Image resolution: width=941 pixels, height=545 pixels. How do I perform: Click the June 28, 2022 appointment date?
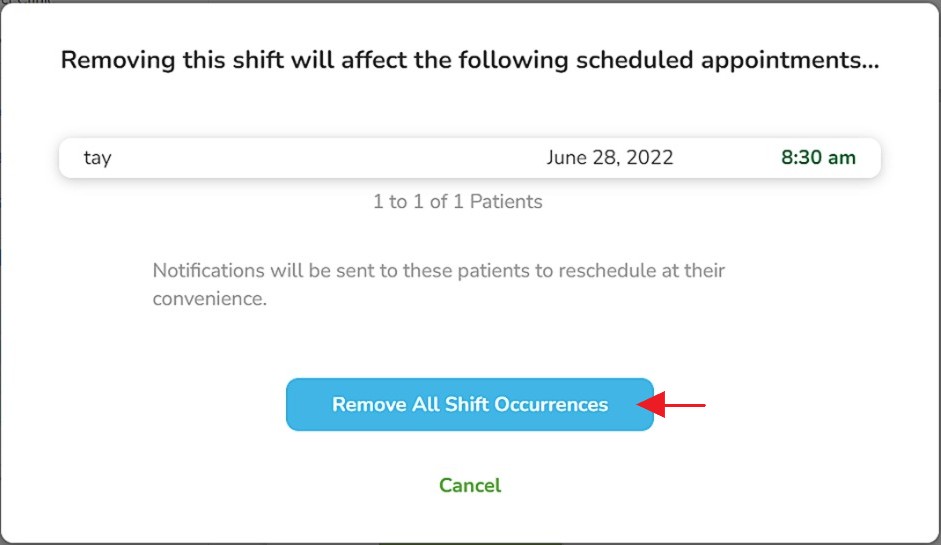(609, 158)
